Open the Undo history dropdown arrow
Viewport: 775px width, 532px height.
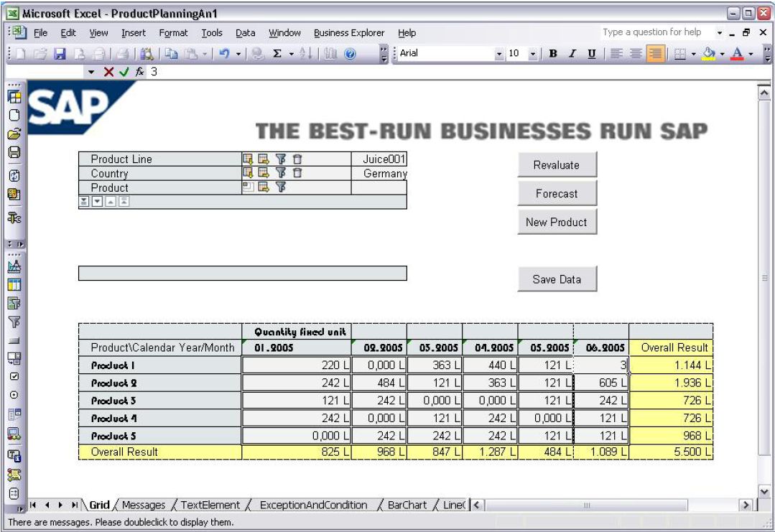click(x=238, y=54)
